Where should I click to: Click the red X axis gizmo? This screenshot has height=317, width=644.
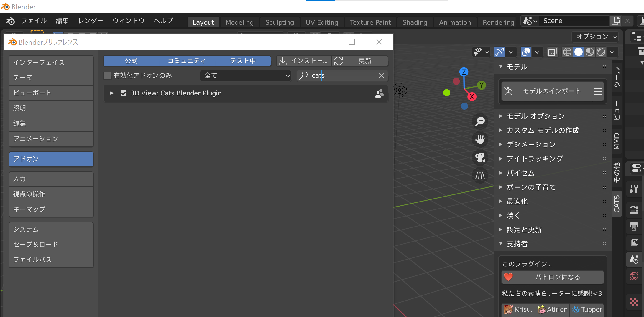(472, 97)
